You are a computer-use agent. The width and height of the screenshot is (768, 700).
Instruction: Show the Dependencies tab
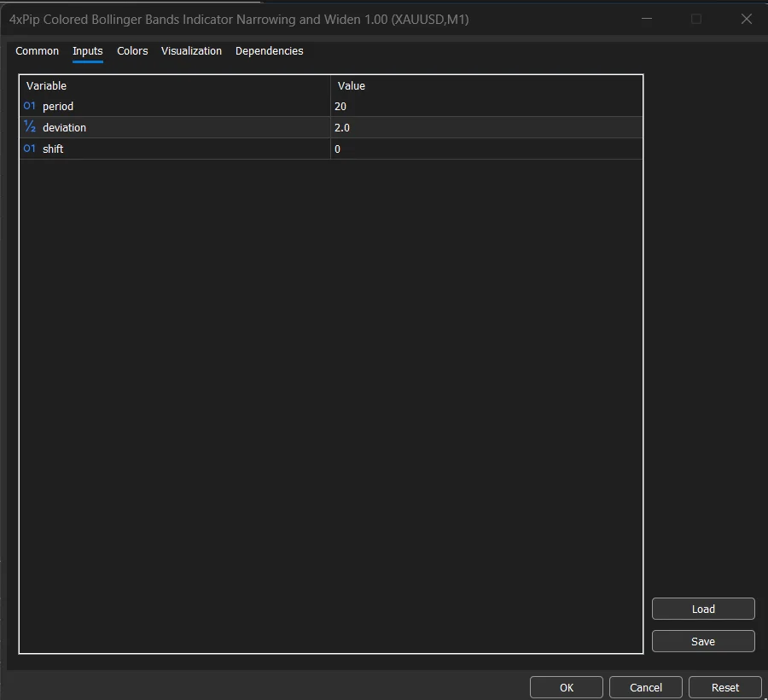(x=269, y=51)
